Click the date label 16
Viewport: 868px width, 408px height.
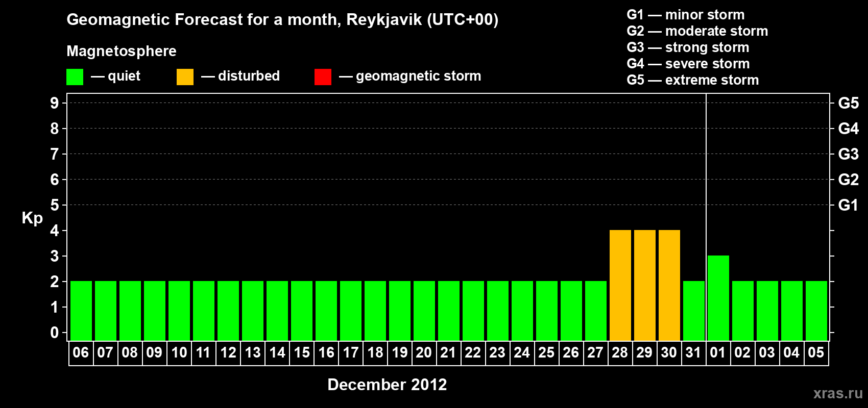tap(326, 352)
